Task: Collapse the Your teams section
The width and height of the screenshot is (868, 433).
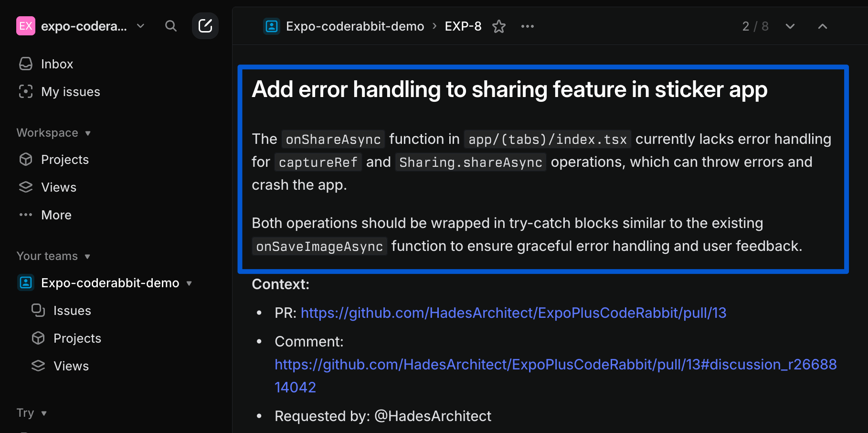Action: [87, 257]
